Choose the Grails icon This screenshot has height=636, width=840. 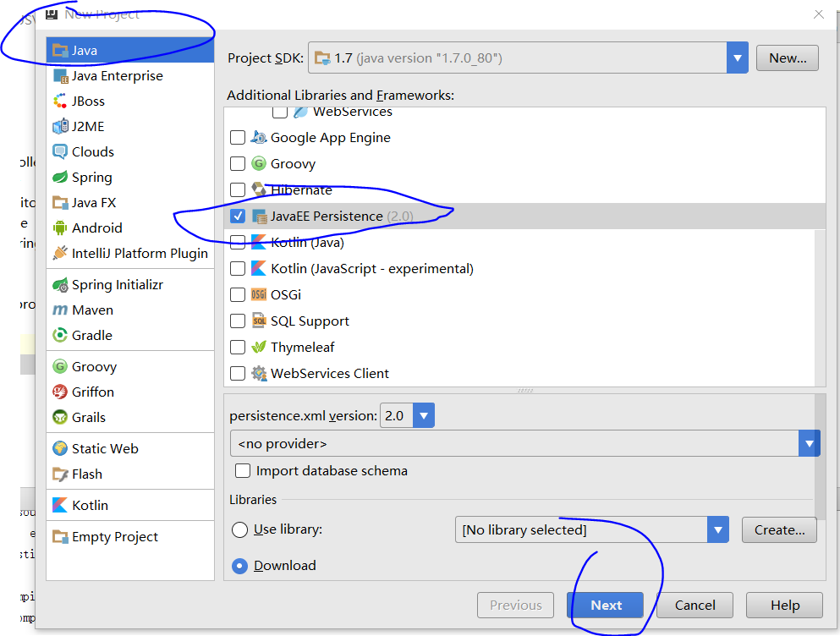click(x=60, y=418)
